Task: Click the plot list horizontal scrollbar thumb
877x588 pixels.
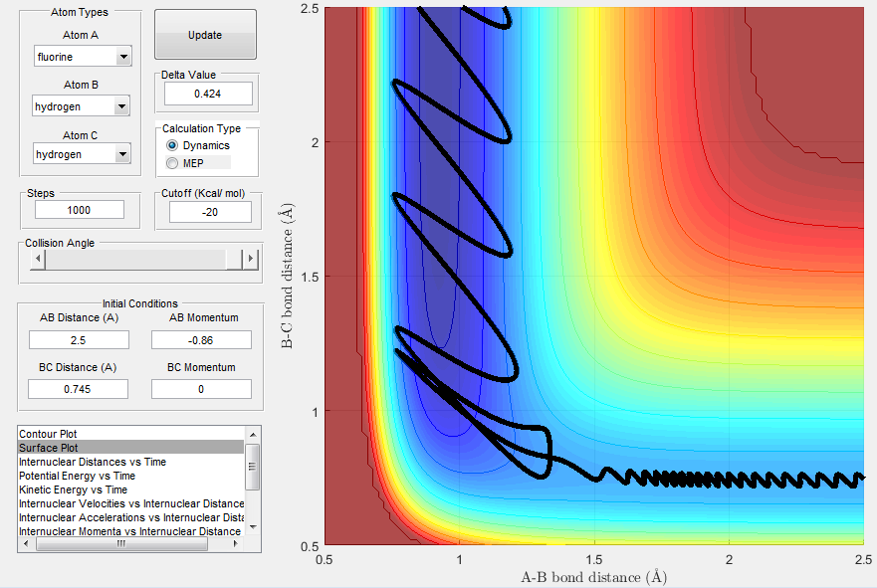Action: tap(121, 544)
